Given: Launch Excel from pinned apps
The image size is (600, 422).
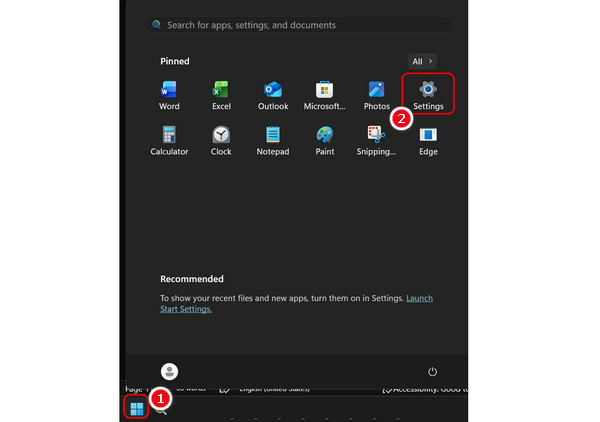Looking at the screenshot, I should 221,95.
